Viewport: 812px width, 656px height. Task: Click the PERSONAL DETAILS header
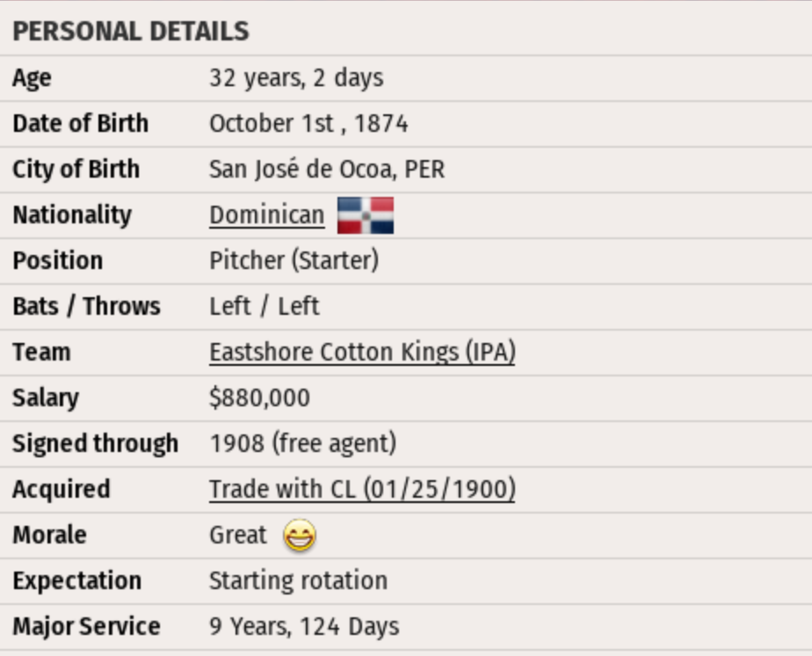pyautogui.click(x=131, y=32)
